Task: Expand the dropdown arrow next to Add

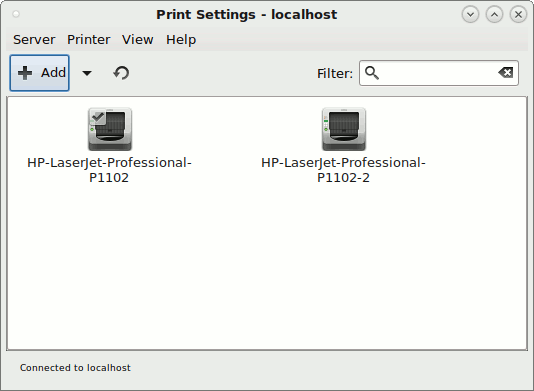Action: tap(87, 73)
